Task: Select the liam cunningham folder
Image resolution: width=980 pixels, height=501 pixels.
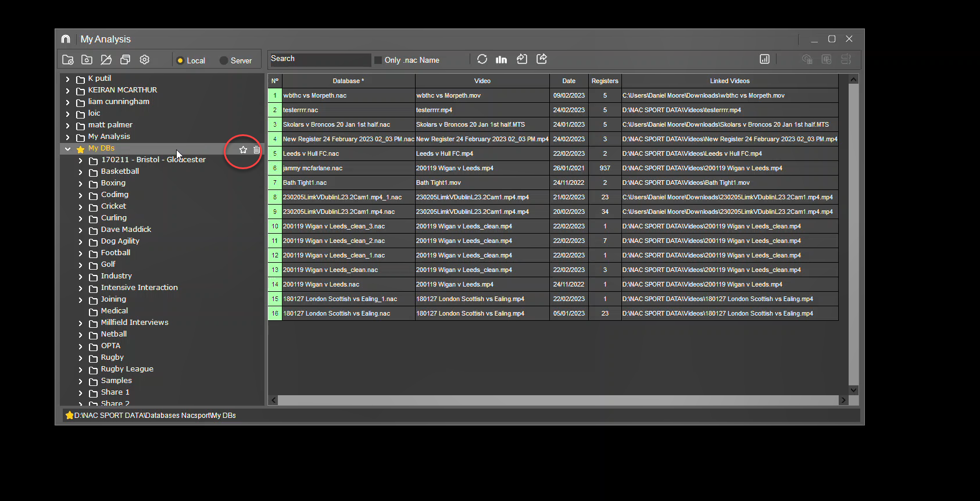Action: coord(119,102)
